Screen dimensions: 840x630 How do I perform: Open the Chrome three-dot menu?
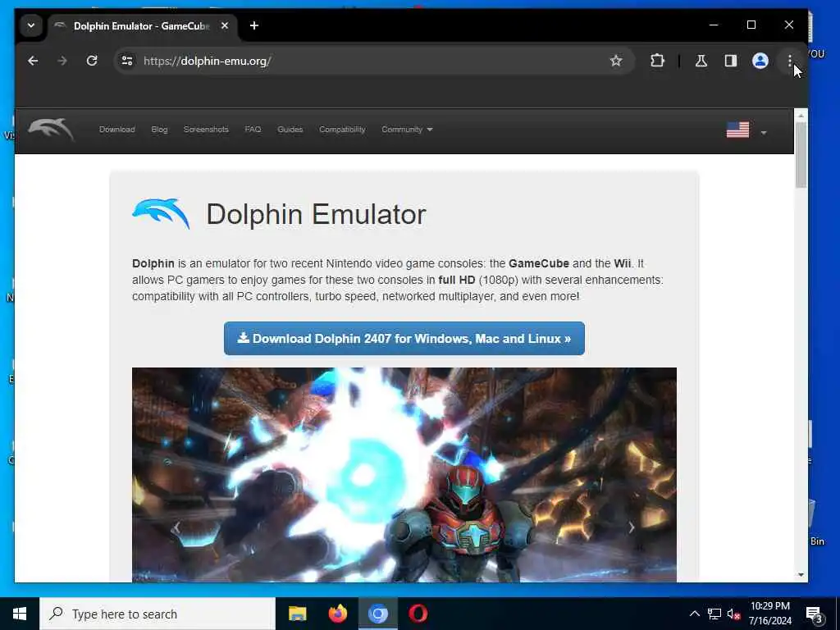click(x=790, y=61)
